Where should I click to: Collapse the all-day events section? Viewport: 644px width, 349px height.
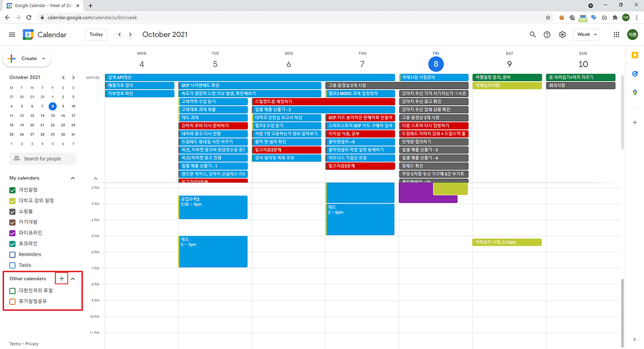pyautogui.click(x=96, y=178)
